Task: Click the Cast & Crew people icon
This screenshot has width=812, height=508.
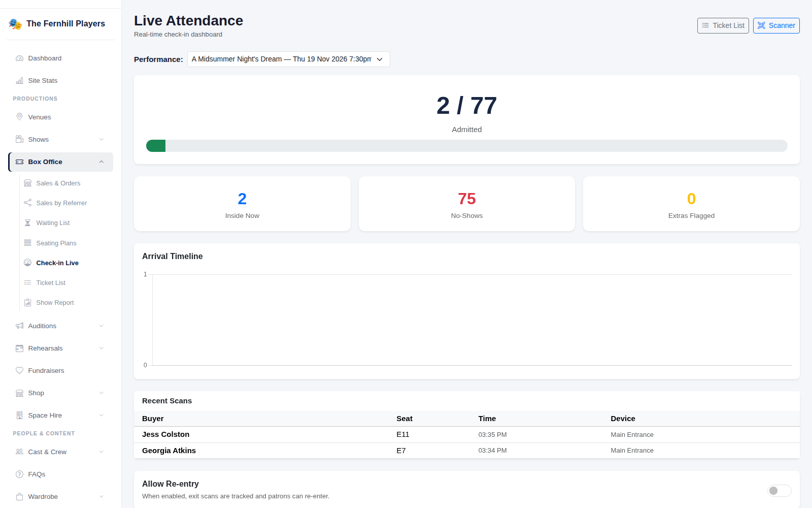Action: [19, 452]
